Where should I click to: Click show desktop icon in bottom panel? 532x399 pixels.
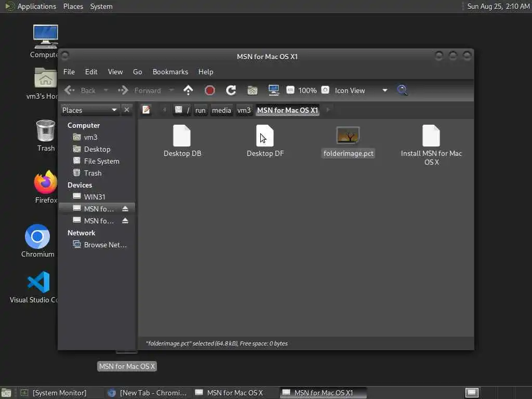(6, 393)
